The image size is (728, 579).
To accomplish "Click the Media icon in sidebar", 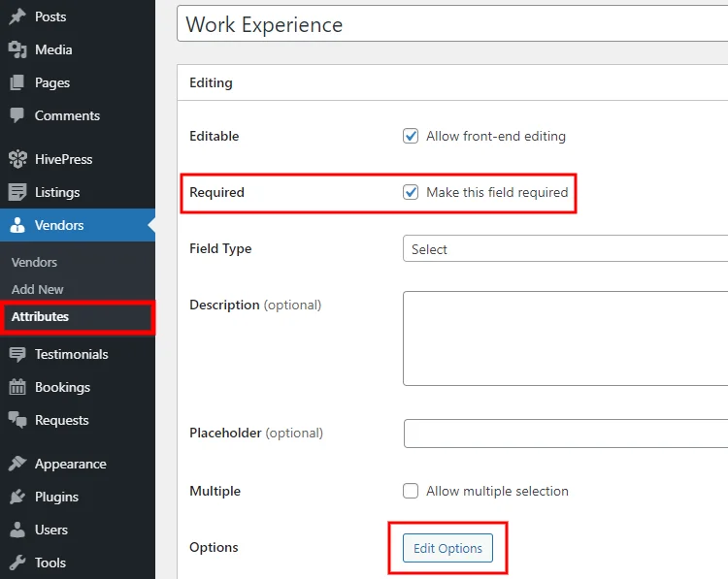I will (17, 49).
